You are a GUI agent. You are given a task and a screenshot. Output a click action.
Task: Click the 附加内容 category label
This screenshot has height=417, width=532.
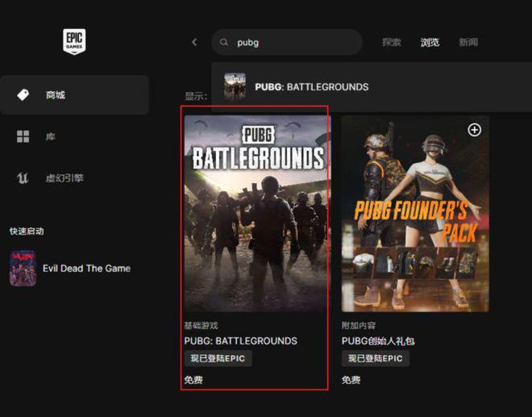(x=358, y=325)
